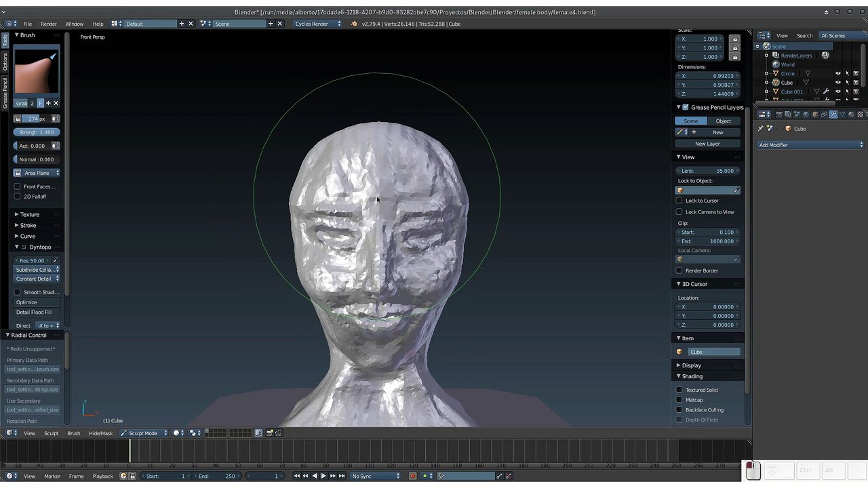Open the Render camera tab in Properties
This screenshot has width=868, height=488.
[x=778, y=114]
